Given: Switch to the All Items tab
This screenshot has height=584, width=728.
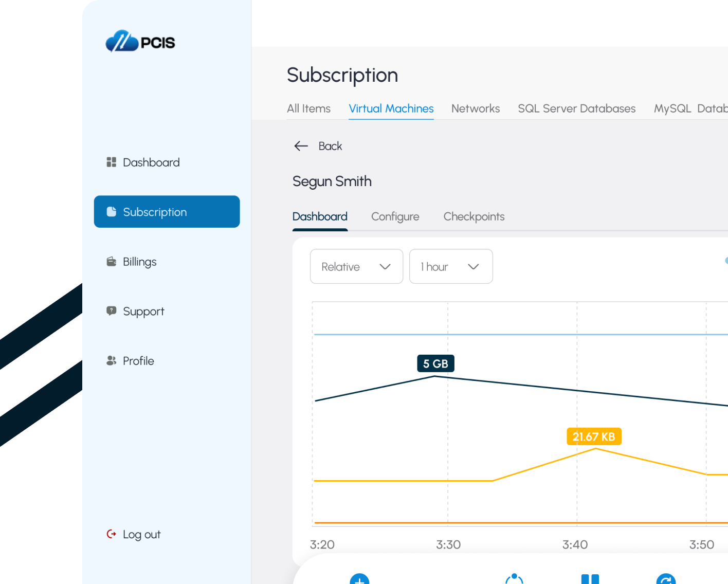Looking at the screenshot, I should point(308,108).
